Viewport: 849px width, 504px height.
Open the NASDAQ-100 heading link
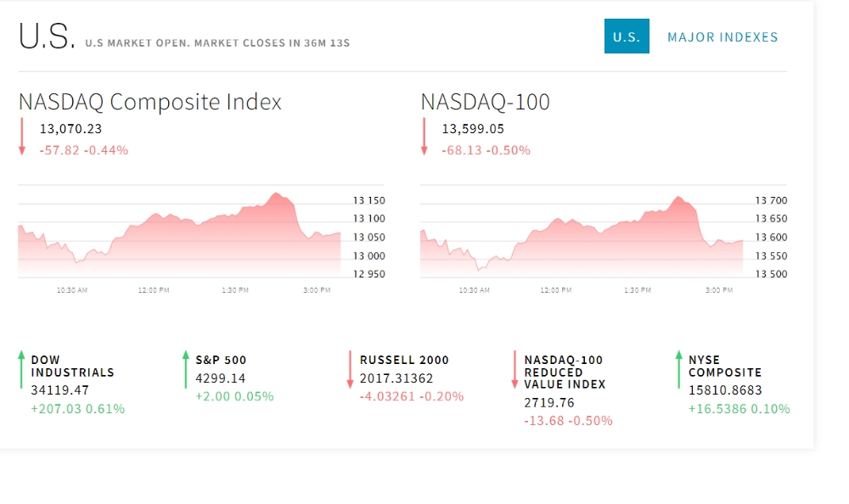[486, 102]
